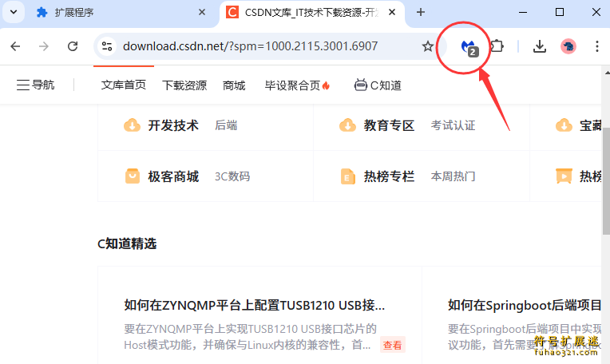
Task: Click the vertical page scrollbar thumb
Action: 606,181
